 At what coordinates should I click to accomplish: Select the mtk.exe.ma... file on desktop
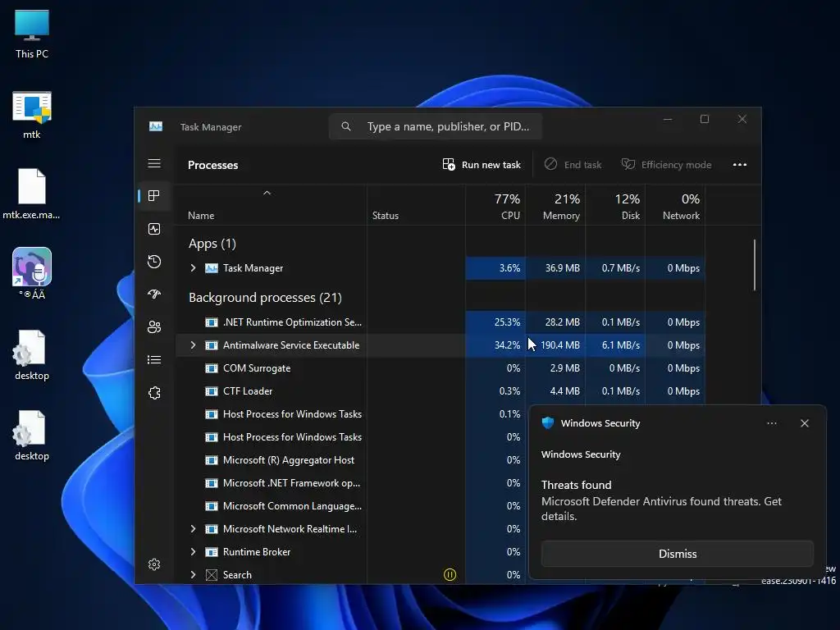(31, 194)
